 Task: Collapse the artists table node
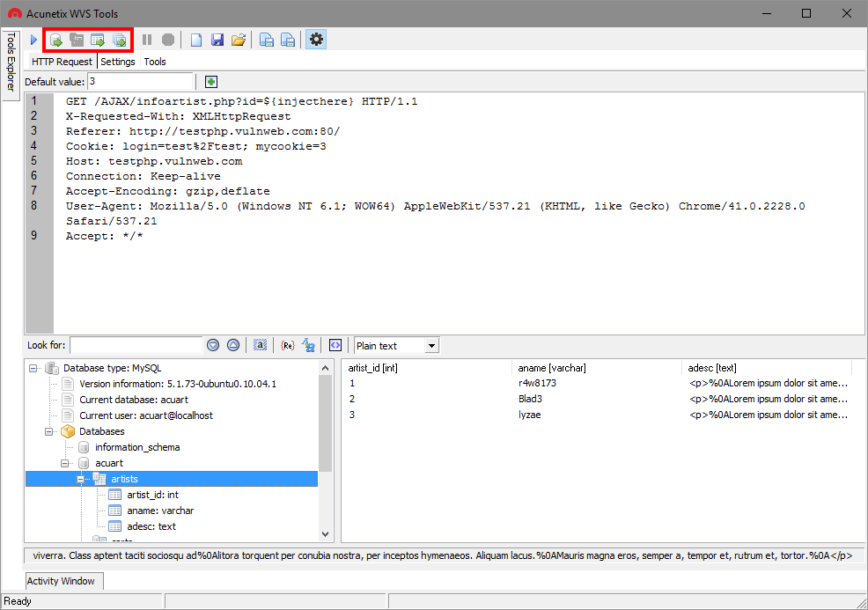pos(81,479)
